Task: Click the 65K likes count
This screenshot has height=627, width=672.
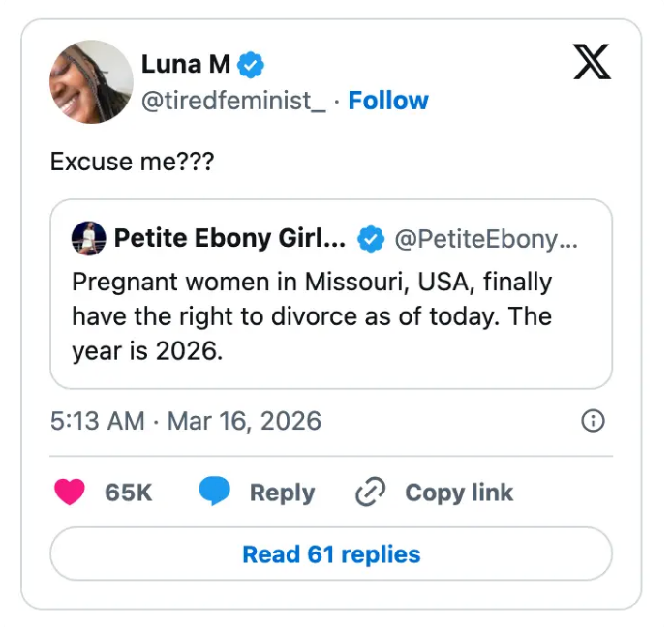Action: click(x=129, y=492)
